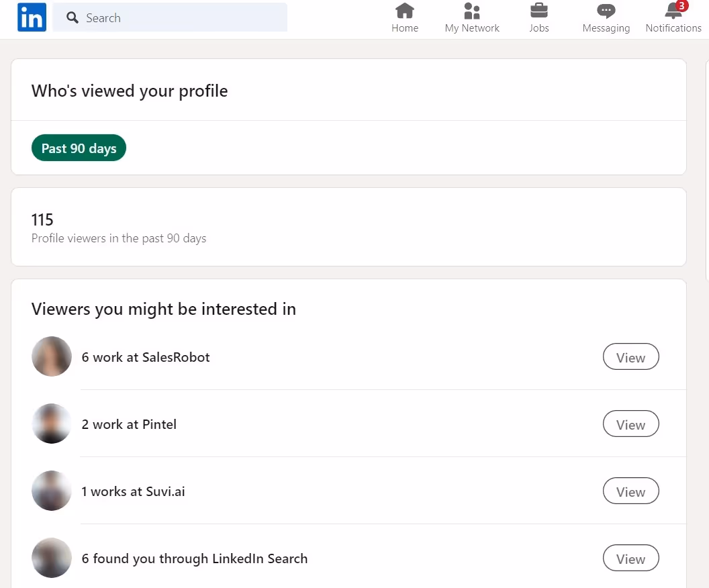Open the LinkedIn Search viewers' avatar
Screen dimensions: 709x588
click(51, 558)
